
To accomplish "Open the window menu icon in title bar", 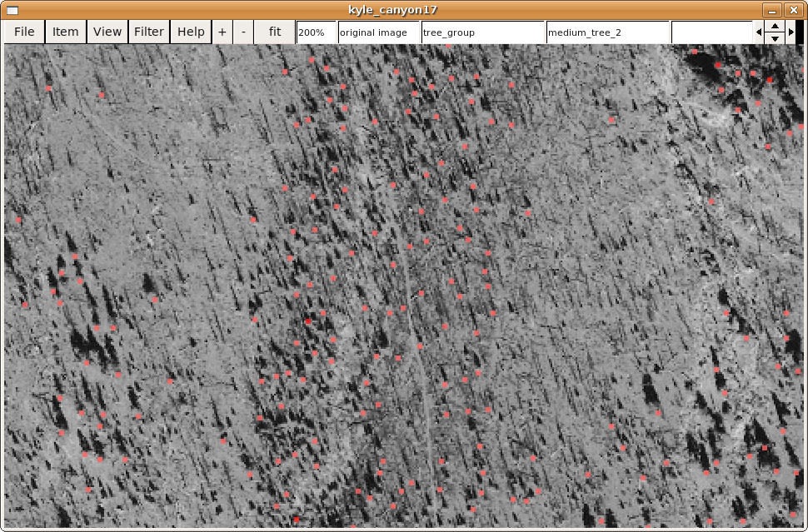I will [x=12, y=10].
